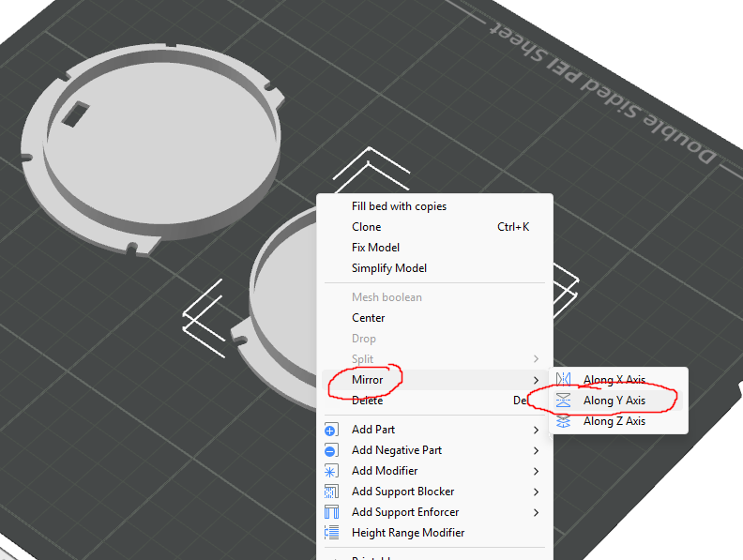
Task: Click the Along X Axis mirror icon
Action: tap(564, 380)
